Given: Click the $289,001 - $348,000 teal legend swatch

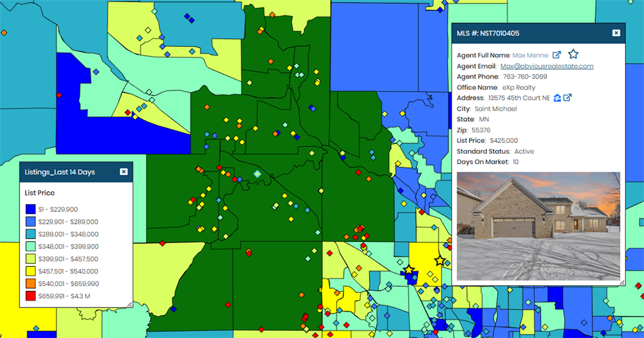Looking at the screenshot, I should (30, 234).
